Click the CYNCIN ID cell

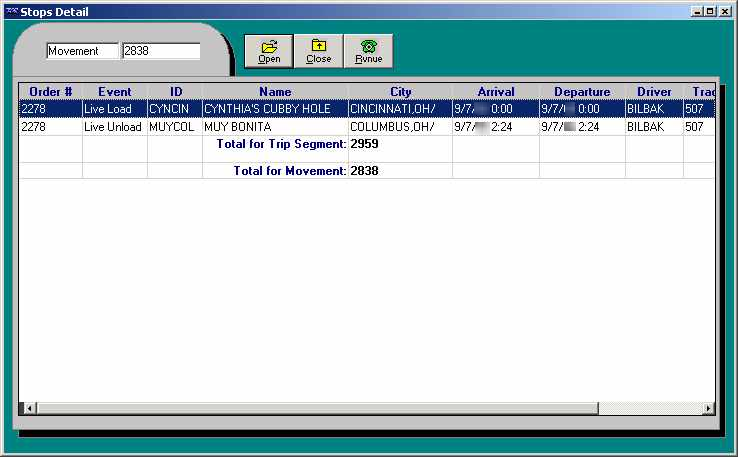tap(175, 109)
